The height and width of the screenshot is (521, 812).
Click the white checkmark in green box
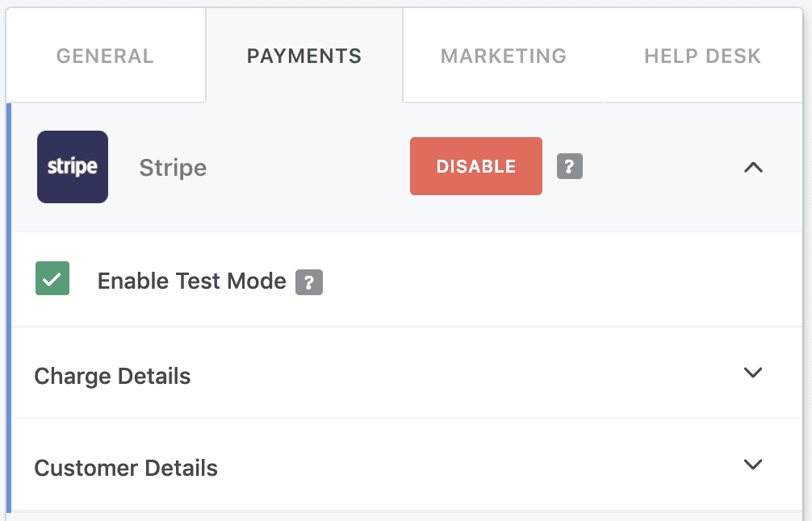pos(52,279)
